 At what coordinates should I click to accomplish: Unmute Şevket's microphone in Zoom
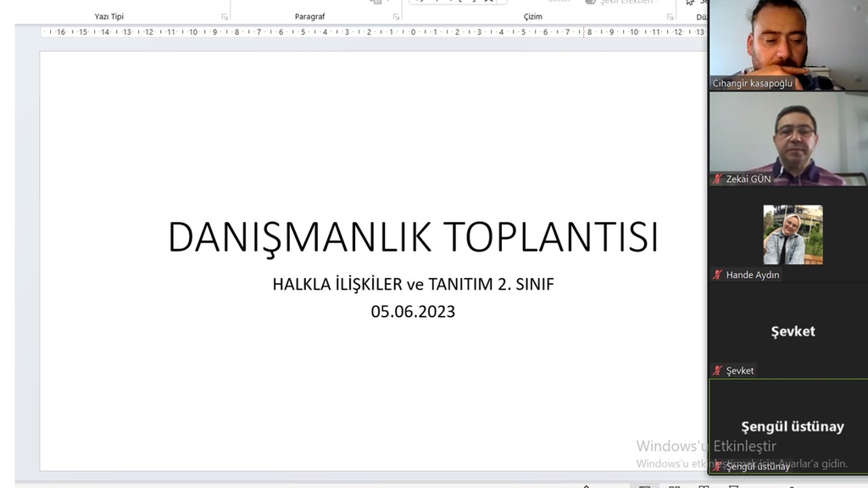pyautogui.click(x=717, y=370)
